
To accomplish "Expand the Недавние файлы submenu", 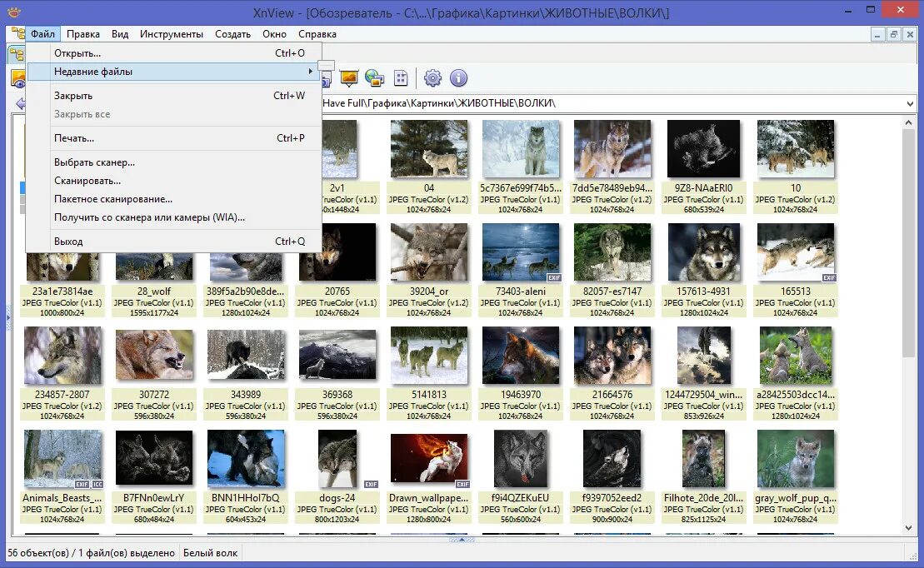I will (x=174, y=72).
